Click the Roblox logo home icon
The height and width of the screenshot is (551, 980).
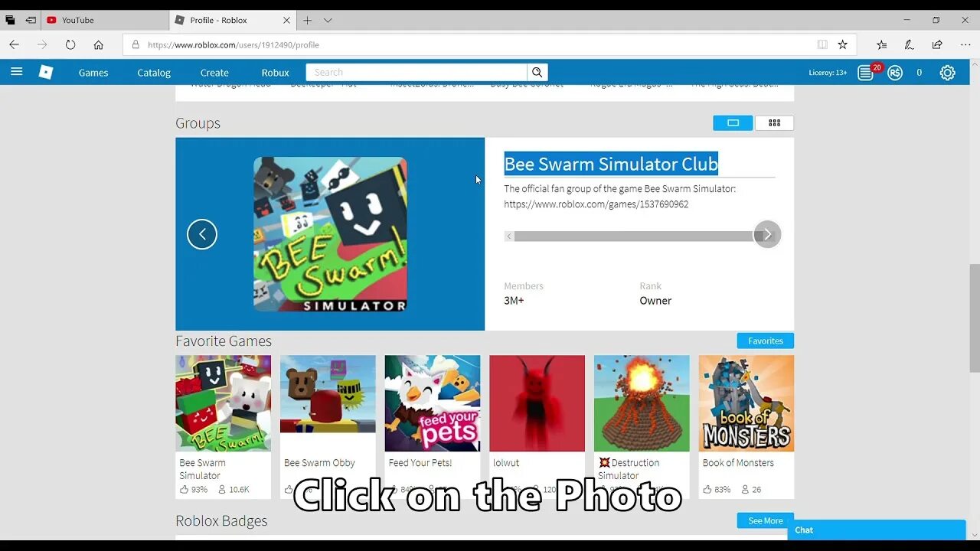pyautogui.click(x=46, y=72)
